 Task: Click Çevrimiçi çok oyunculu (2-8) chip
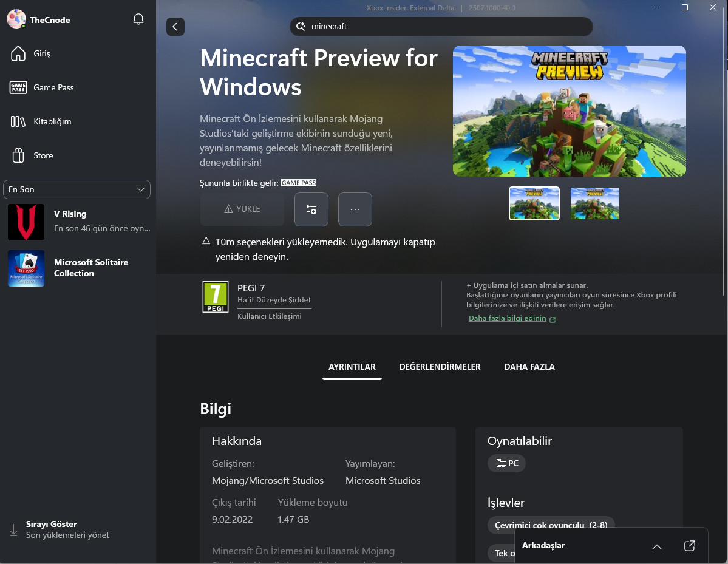[551, 525]
